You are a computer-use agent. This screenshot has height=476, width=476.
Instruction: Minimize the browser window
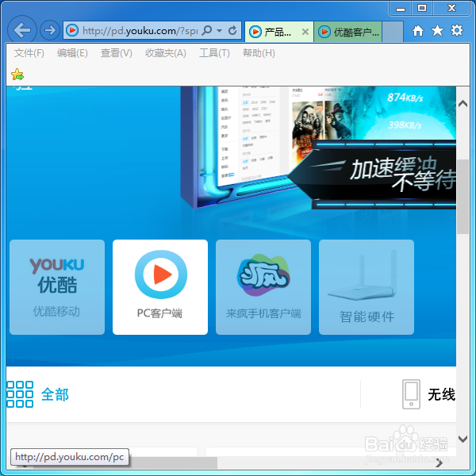(401, 9)
